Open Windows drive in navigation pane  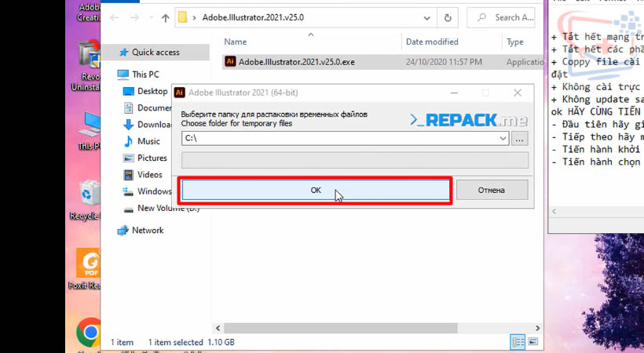(x=155, y=191)
